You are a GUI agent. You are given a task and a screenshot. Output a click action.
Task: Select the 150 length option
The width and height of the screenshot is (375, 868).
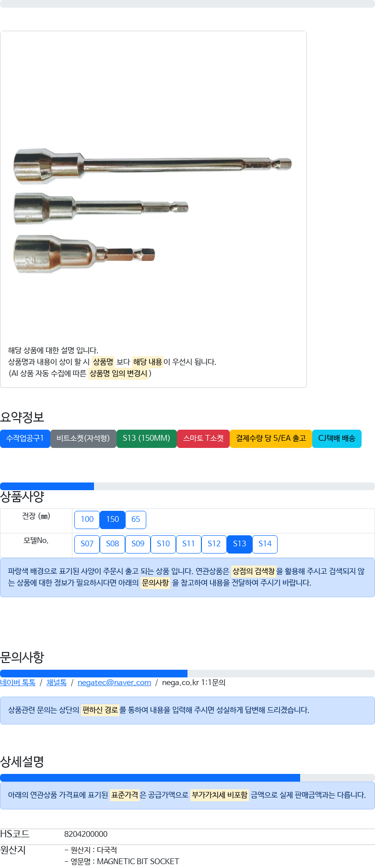pos(113,519)
